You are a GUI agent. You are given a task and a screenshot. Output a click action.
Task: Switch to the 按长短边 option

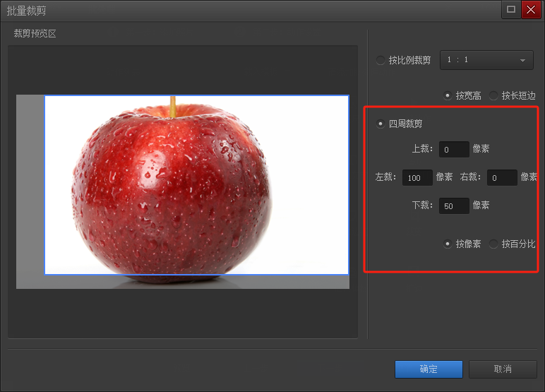[493, 95]
